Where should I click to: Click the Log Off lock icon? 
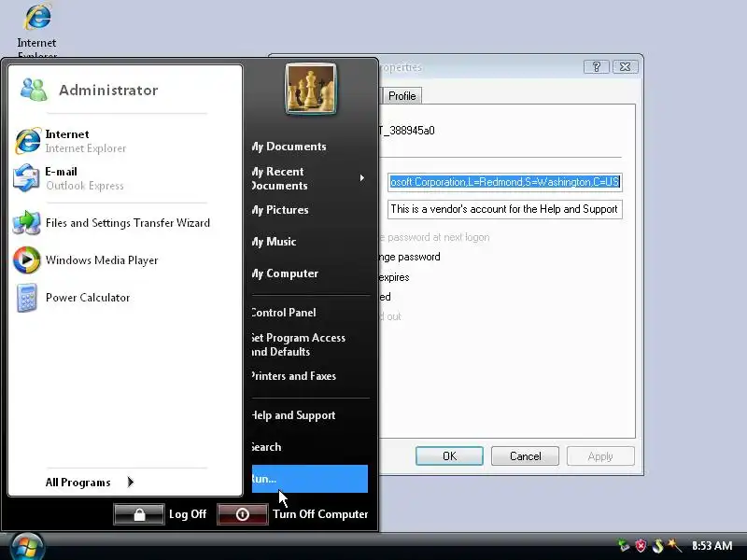click(139, 514)
